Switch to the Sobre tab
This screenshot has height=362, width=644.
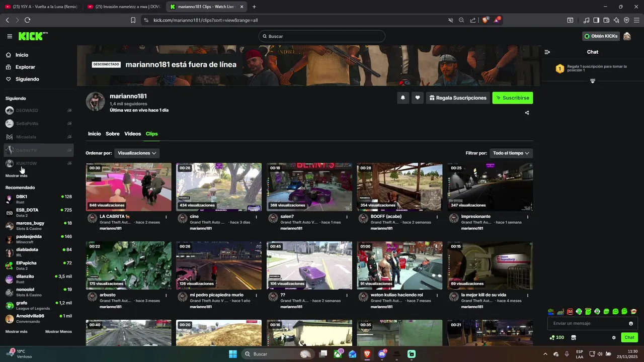click(x=113, y=134)
